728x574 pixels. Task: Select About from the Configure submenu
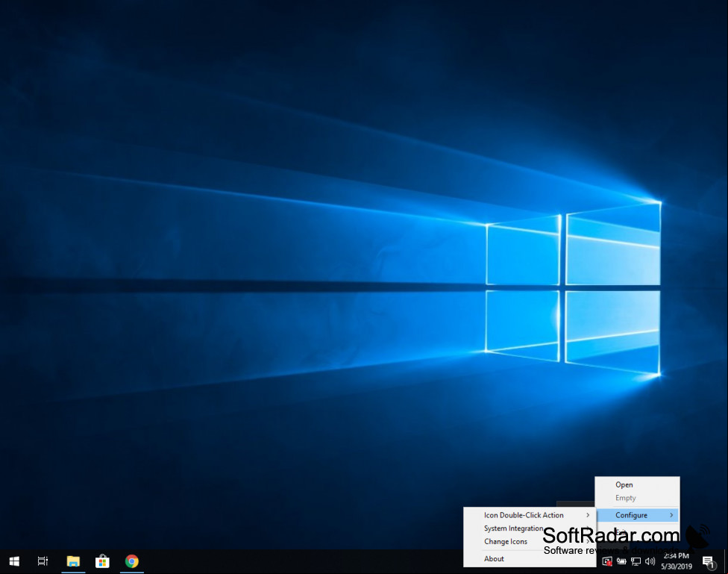point(530,558)
